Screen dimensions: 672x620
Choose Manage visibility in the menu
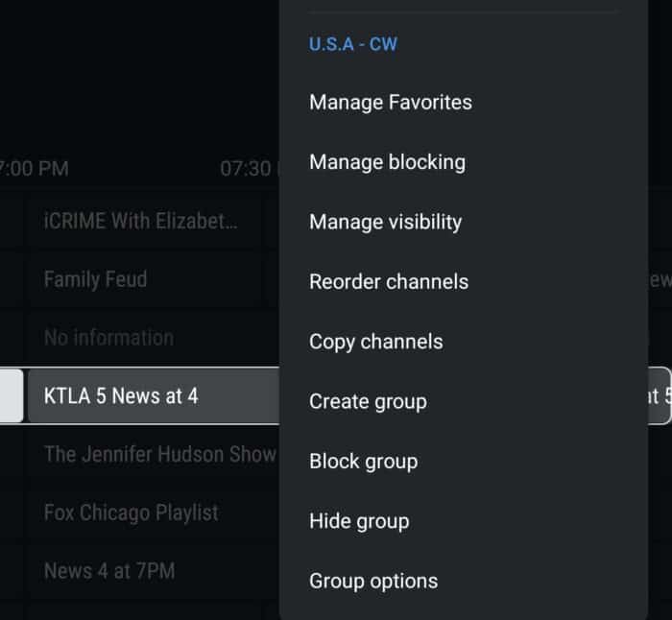(x=385, y=222)
